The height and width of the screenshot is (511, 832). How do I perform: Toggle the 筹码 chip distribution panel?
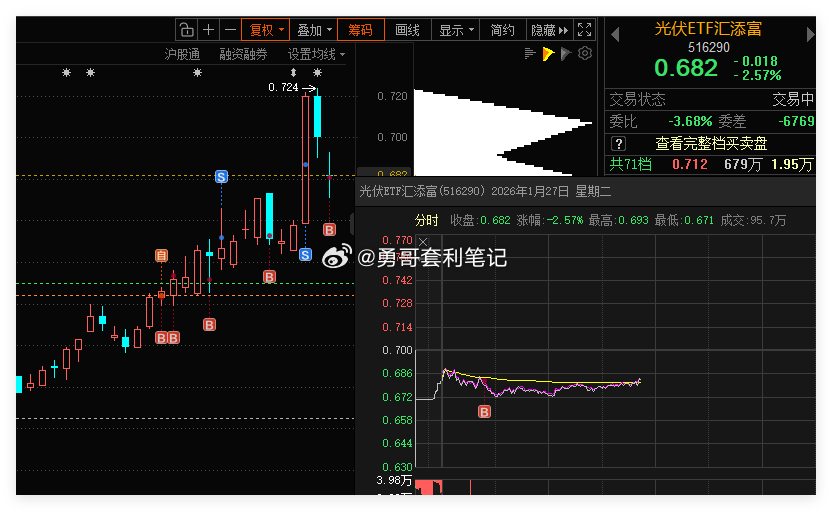pos(361,30)
